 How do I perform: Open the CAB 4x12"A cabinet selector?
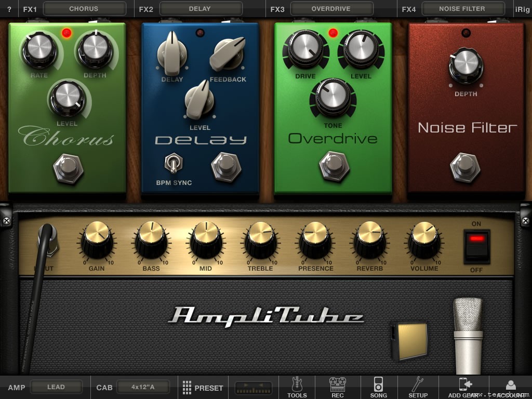[143, 387]
